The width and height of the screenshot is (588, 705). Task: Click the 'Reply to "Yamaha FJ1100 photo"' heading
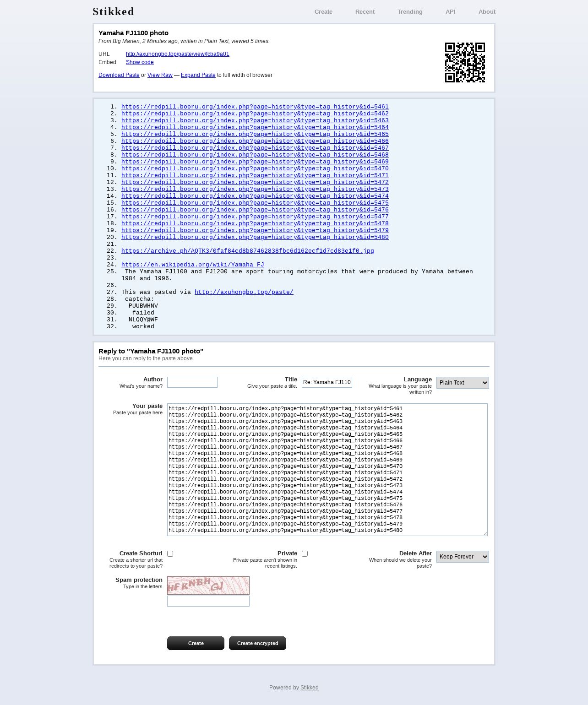(x=151, y=351)
